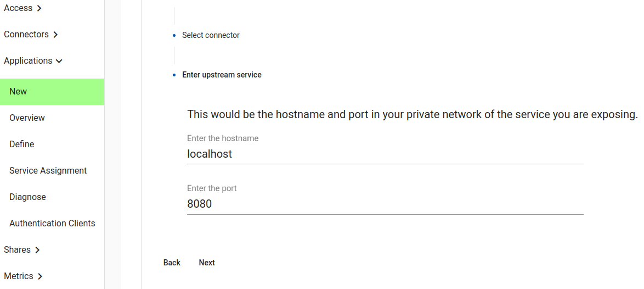Select the New application menu item
Screen dimensions: 644x289
[18, 92]
